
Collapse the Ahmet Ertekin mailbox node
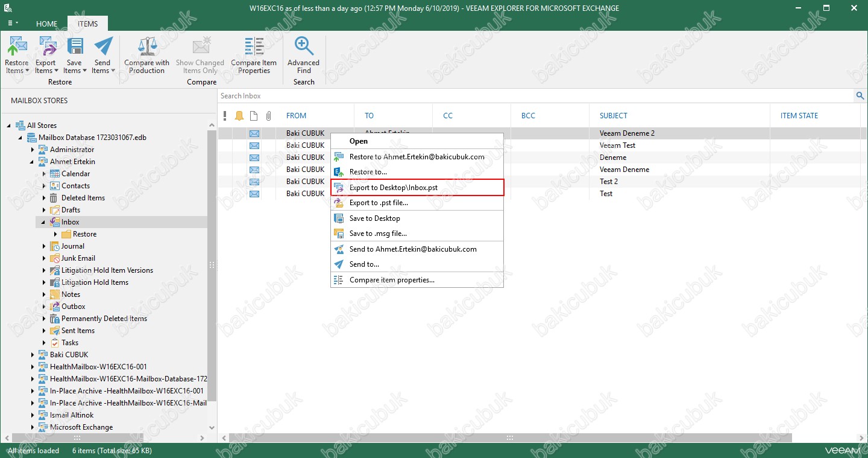click(x=33, y=162)
